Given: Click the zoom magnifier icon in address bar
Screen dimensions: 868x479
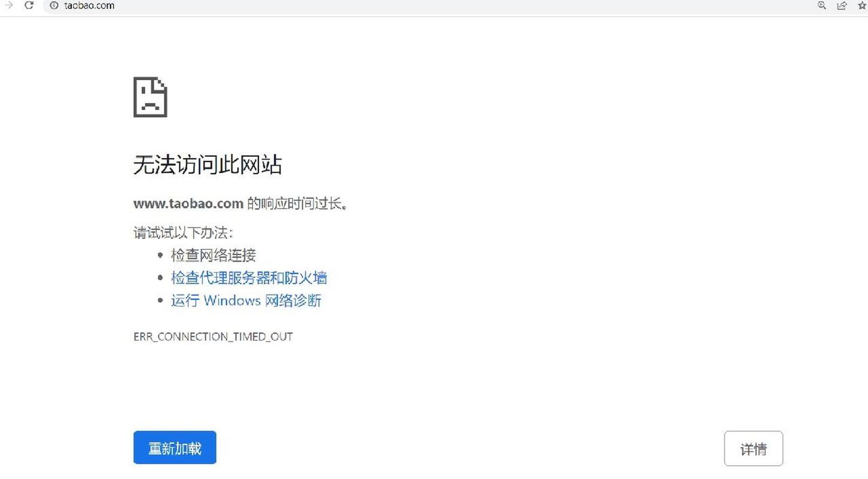Looking at the screenshot, I should tap(822, 5).
